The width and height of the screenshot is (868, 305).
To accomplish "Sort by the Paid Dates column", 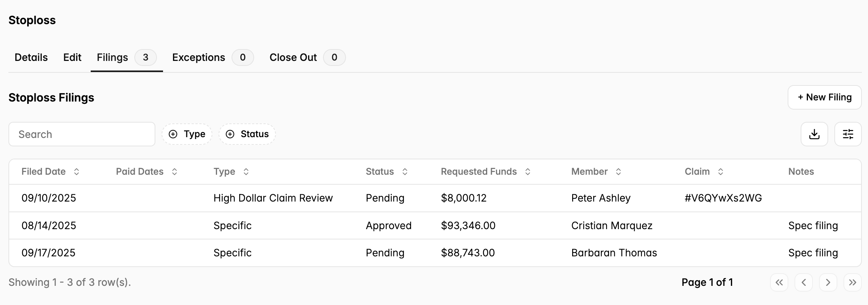I will pyautogui.click(x=147, y=172).
